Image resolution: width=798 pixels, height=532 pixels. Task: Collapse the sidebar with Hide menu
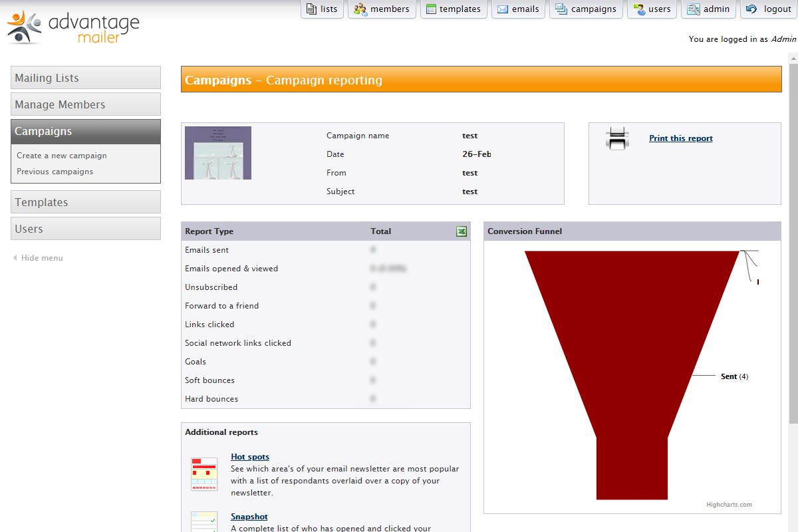point(39,258)
